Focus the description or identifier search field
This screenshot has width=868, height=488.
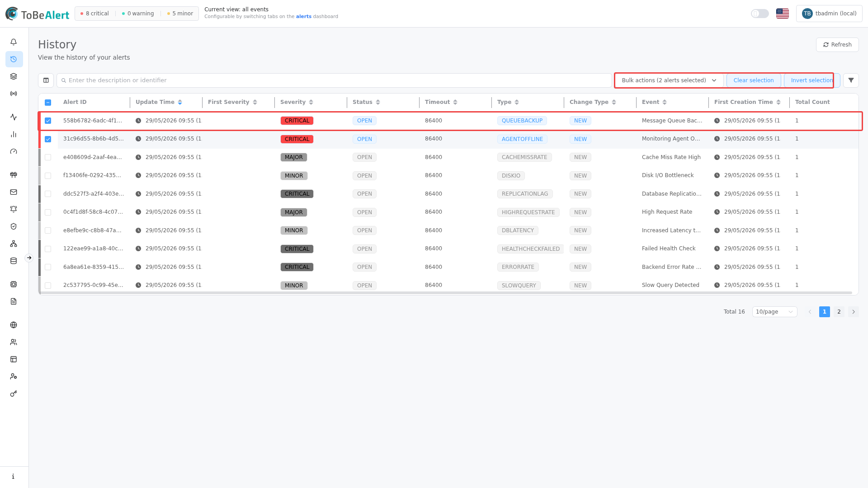[x=334, y=80]
